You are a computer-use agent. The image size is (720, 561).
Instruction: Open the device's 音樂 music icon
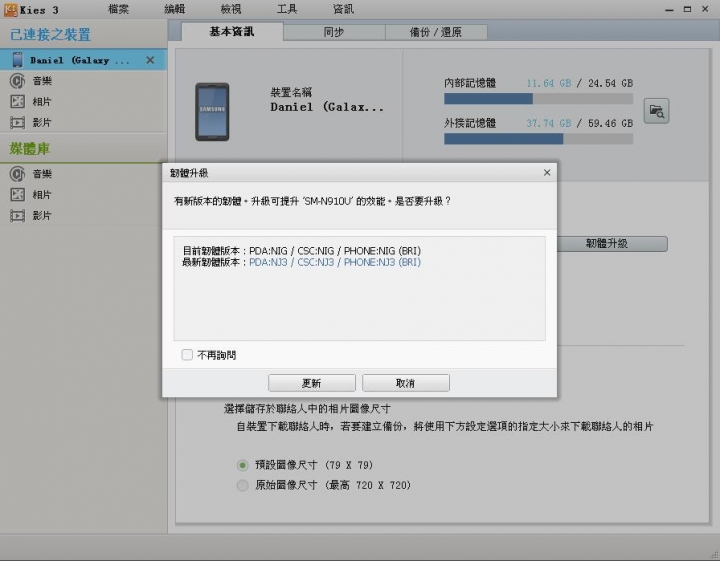coord(17,81)
